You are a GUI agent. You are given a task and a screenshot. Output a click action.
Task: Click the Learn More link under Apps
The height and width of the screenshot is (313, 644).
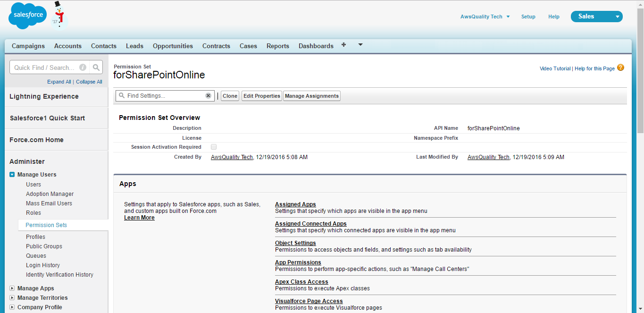(x=139, y=218)
